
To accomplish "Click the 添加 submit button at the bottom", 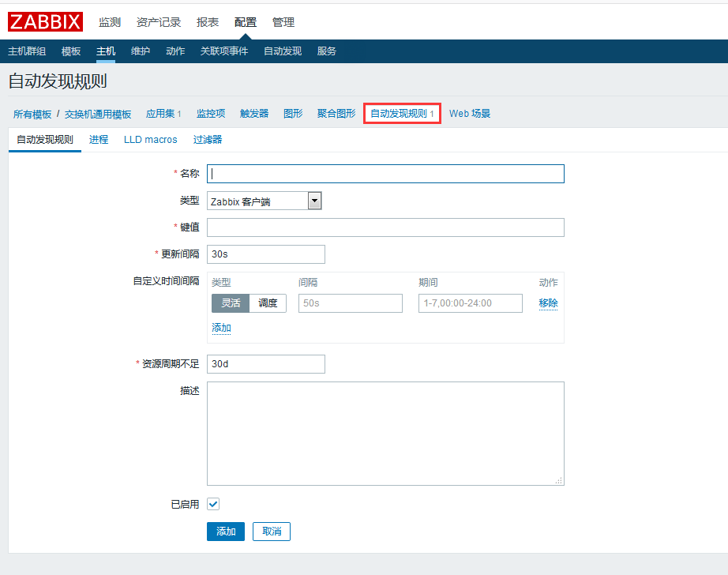I will click(x=226, y=532).
